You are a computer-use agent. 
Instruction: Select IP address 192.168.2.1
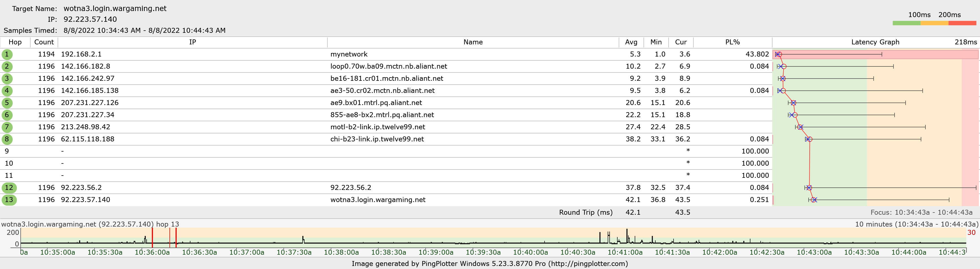pos(81,54)
